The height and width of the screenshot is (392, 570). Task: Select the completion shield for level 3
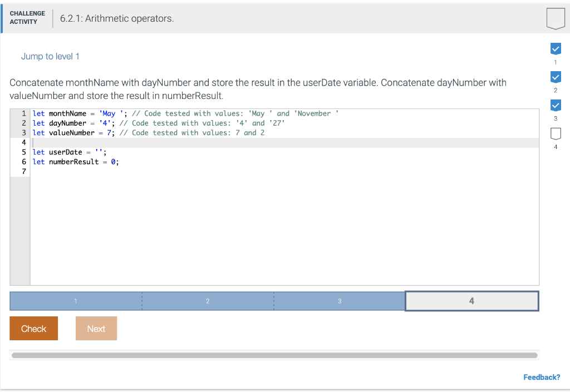[556, 105]
